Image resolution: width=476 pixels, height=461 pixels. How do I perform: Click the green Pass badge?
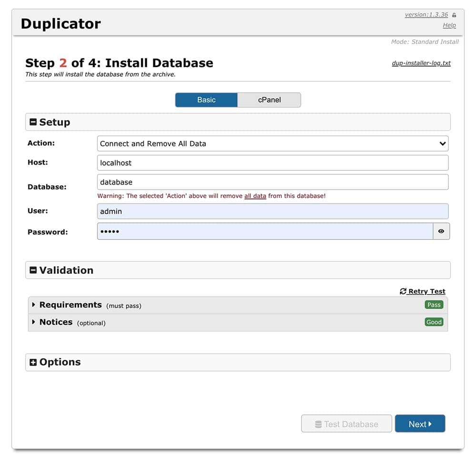[x=434, y=304]
